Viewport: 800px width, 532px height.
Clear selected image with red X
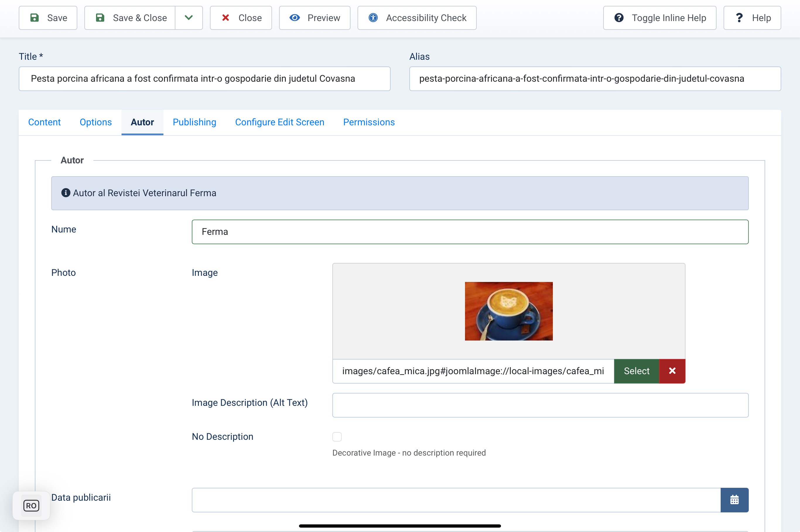click(672, 371)
